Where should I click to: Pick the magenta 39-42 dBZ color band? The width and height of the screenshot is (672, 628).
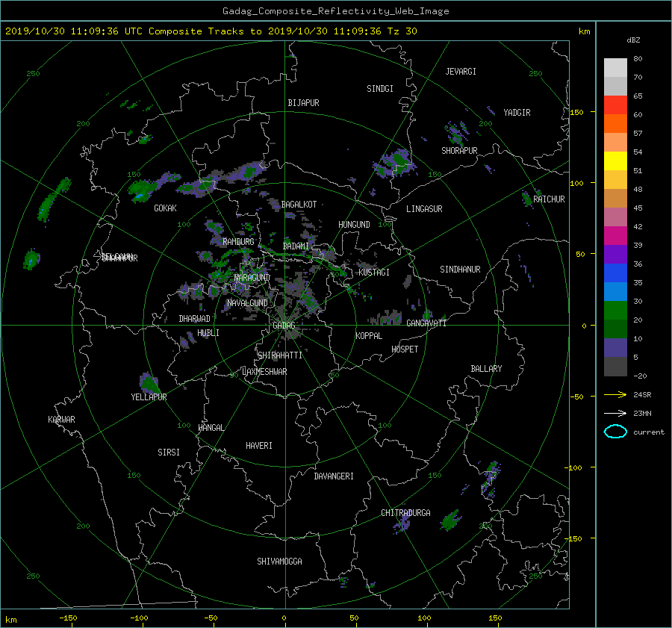tap(615, 236)
